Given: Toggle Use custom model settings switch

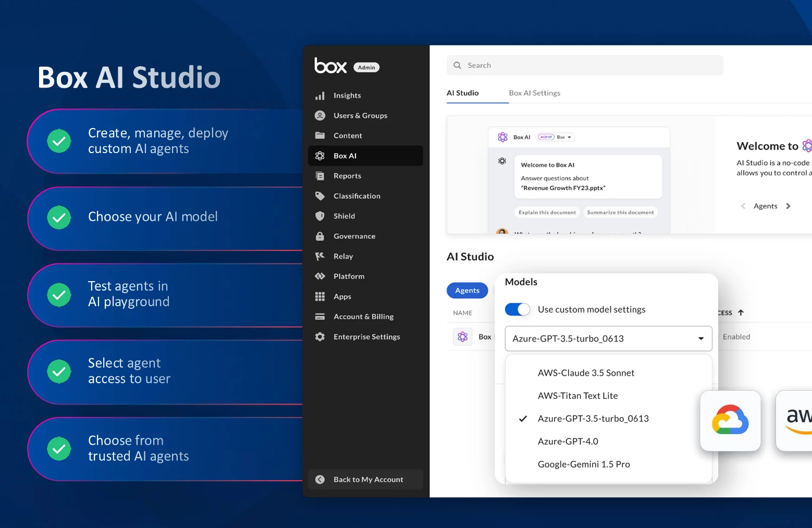Looking at the screenshot, I should click(x=518, y=309).
